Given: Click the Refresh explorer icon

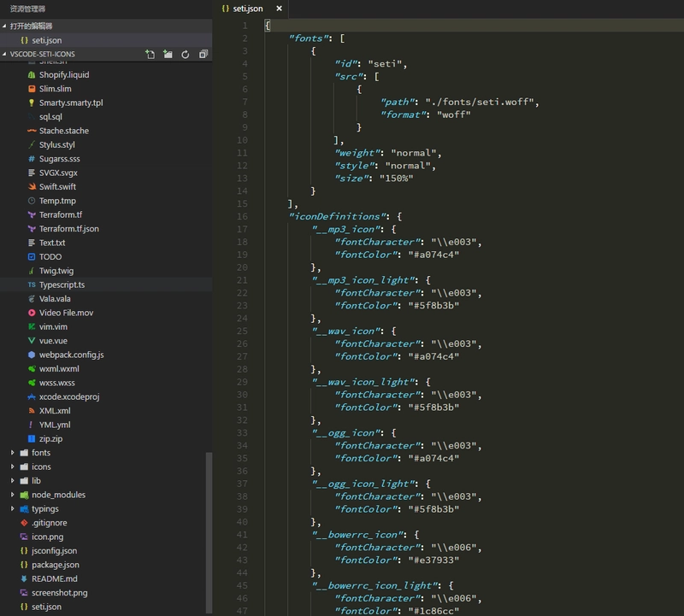Looking at the screenshot, I should click(186, 54).
